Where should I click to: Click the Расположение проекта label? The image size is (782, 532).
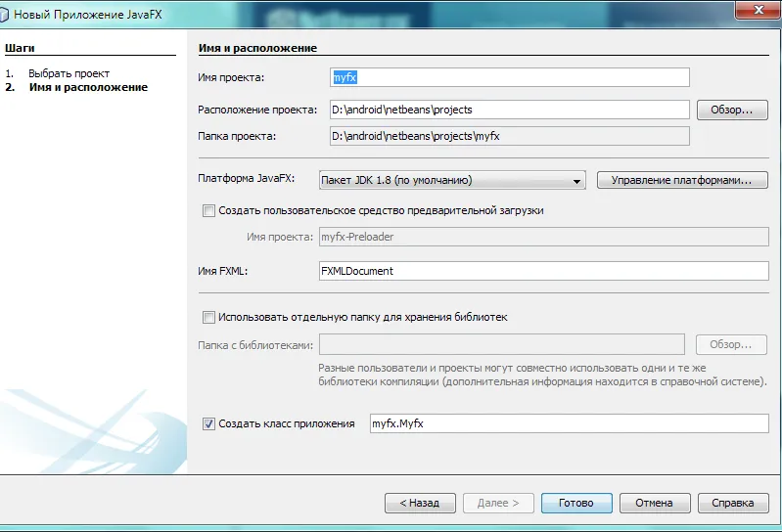257,111
